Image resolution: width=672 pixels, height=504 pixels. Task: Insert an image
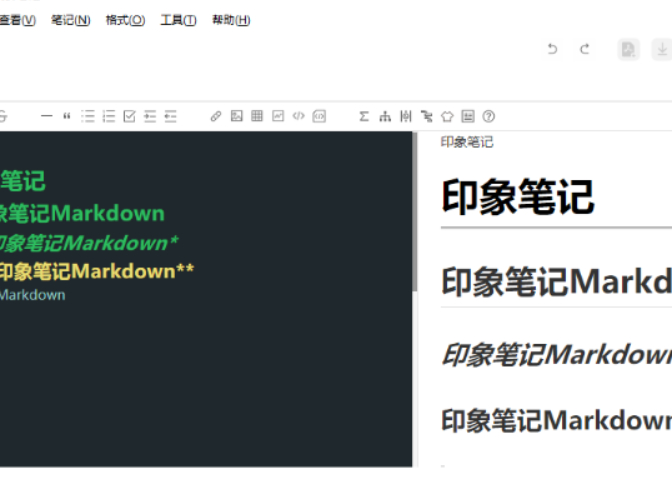coord(237,116)
